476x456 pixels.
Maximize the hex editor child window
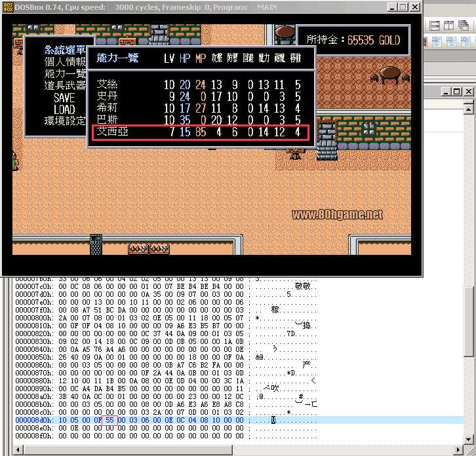coord(457,91)
